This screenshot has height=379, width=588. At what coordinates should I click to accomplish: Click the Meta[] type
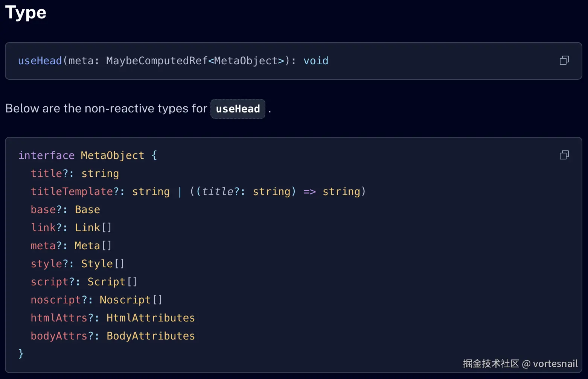click(93, 246)
